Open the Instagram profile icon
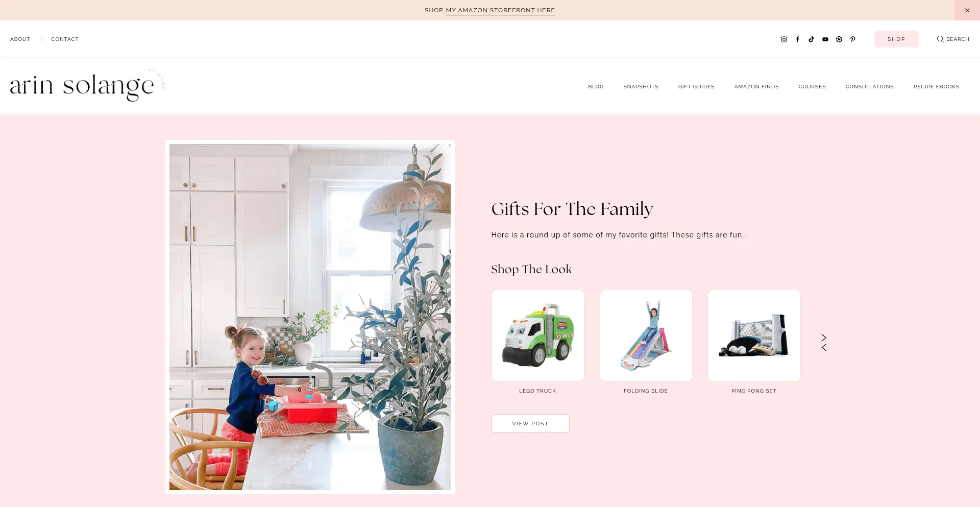This screenshot has width=980, height=507. [784, 39]
